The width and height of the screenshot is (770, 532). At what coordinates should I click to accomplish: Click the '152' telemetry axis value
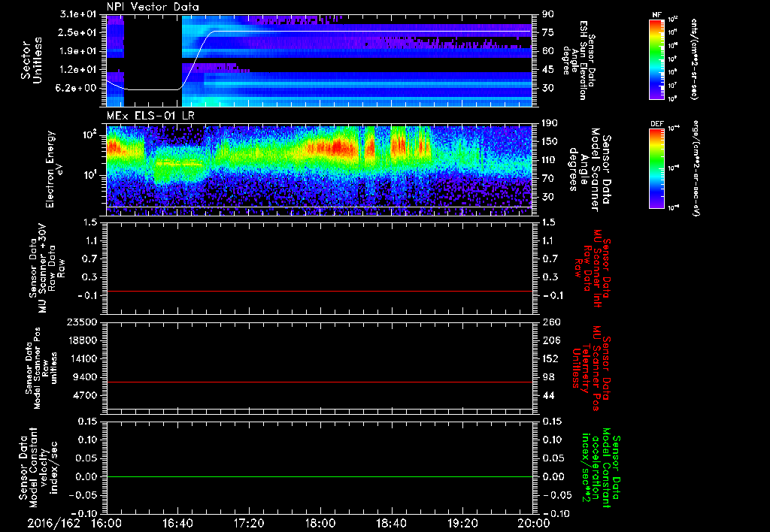(x=551, y=358)
